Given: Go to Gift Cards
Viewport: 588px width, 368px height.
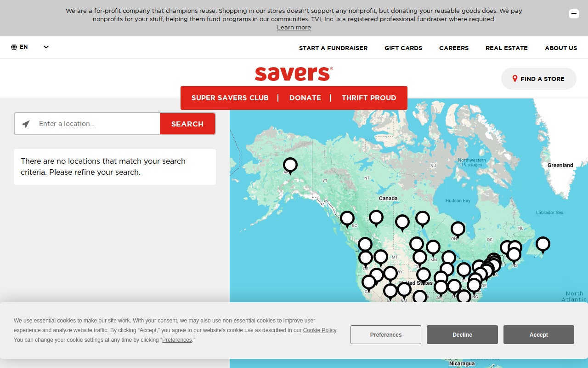Looking at the screenshot, I should pyautogui.click(x=403, y=48).
